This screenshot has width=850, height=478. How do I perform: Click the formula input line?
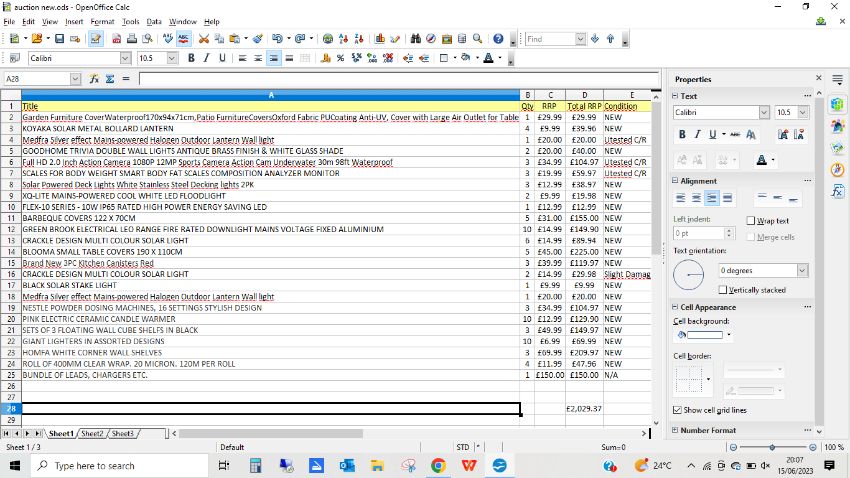[399, 79]
